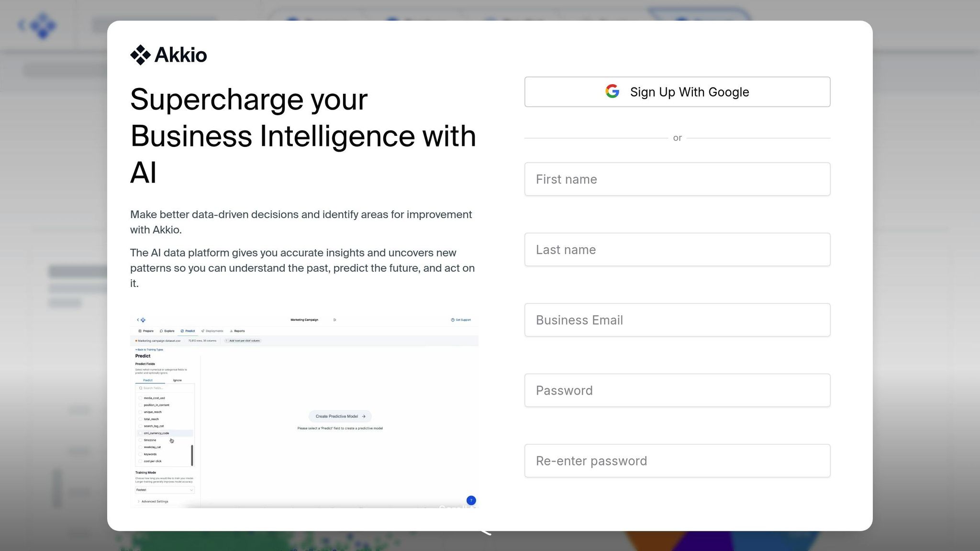Click the Business Email input field
Screen dimensions: 980x551
[677, 320]
